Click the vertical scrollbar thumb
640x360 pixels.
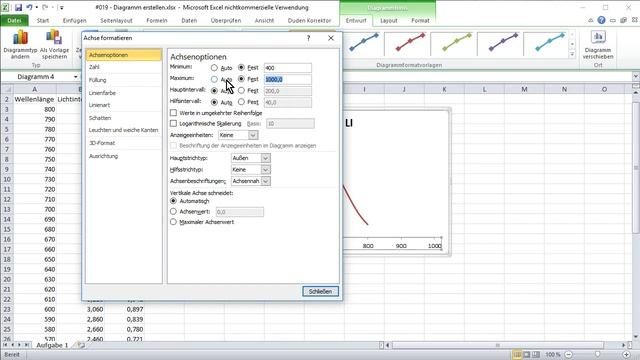tap(636, 168)
